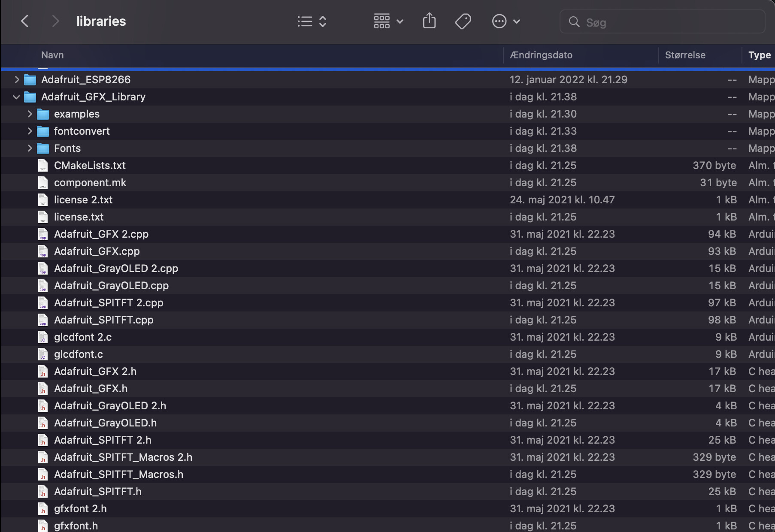Screen dimensions: 775x532
Task: Sort by the Størrelse column header
Action: click(x=685, y=55)
